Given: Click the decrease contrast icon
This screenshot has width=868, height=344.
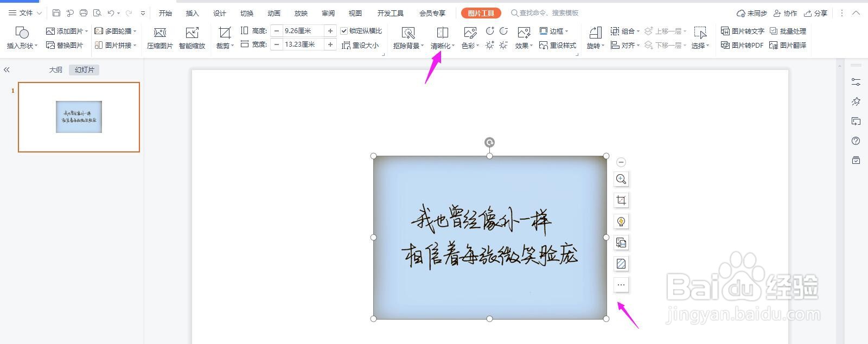Looking at the screenshot, I should [x=504, y=31].
